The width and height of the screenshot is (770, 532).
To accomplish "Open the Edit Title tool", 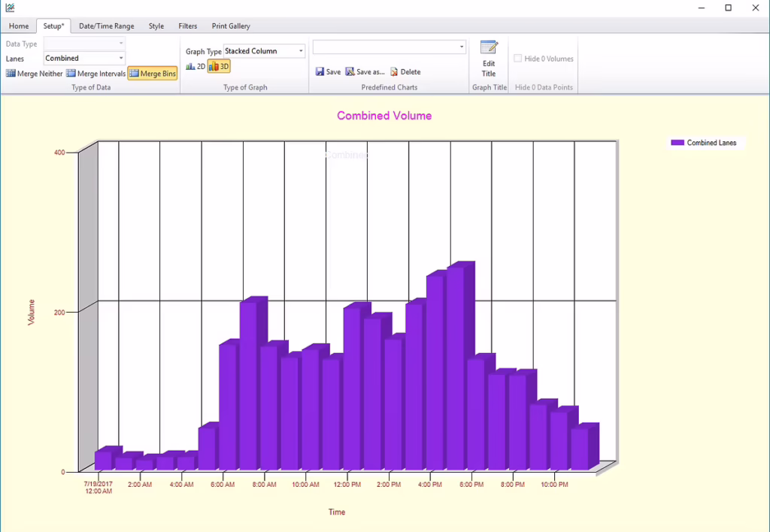I will pos(489,59).
